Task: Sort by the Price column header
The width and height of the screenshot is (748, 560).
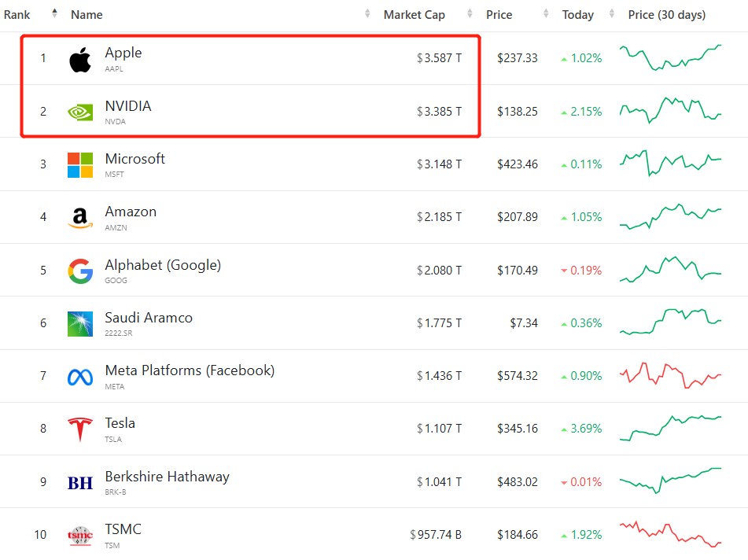Action: tap(499, 15)
